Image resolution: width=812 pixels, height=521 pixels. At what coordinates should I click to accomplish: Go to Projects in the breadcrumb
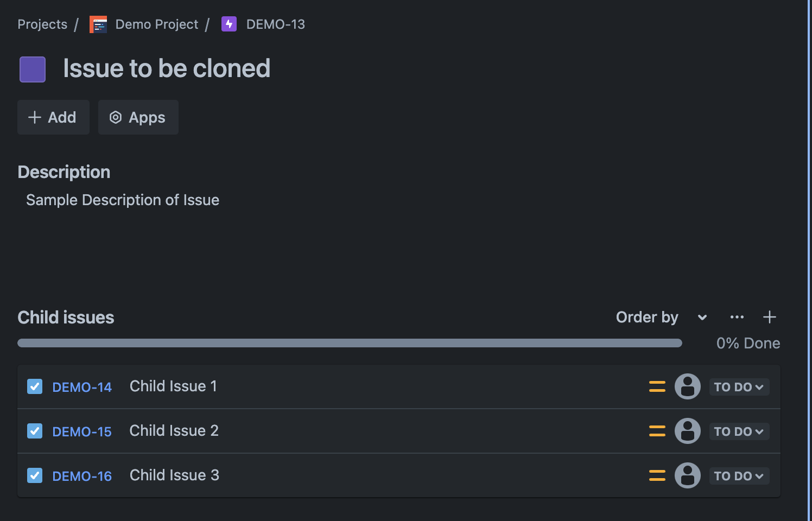click(x=42, y=24)
